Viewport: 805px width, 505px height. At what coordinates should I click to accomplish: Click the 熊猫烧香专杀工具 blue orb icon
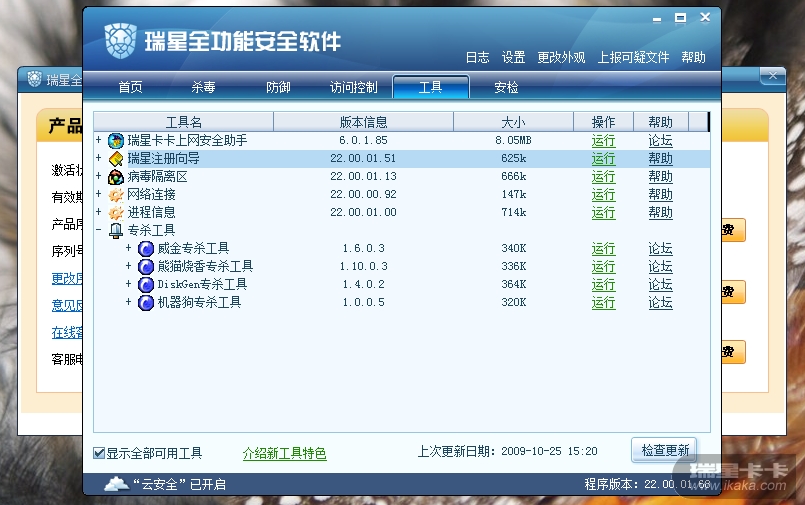146,266
